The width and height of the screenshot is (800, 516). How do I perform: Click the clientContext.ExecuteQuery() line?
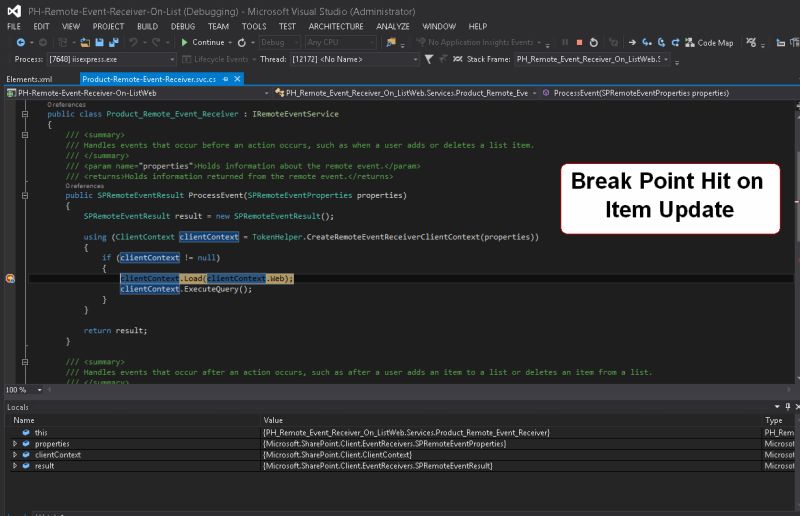tap(186, 289)
